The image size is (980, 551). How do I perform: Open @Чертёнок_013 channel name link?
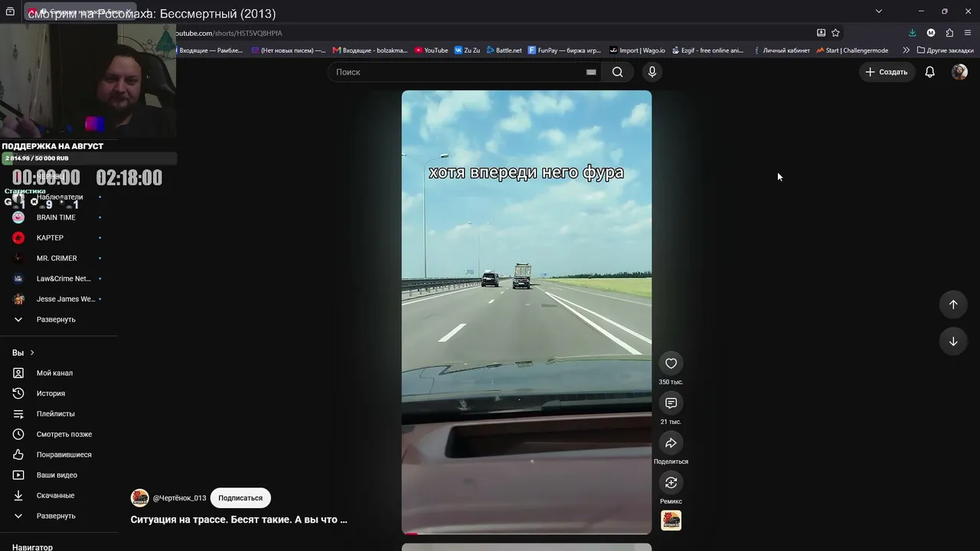pos(179,498)
